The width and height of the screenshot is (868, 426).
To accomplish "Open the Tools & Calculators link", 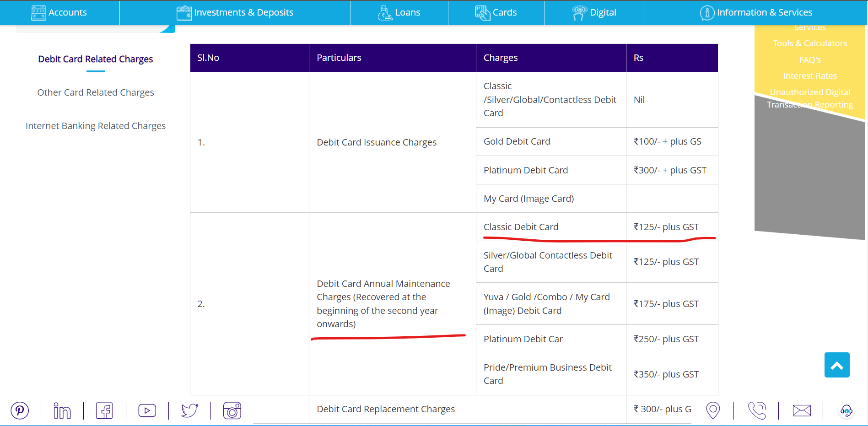I will point(810,43).
